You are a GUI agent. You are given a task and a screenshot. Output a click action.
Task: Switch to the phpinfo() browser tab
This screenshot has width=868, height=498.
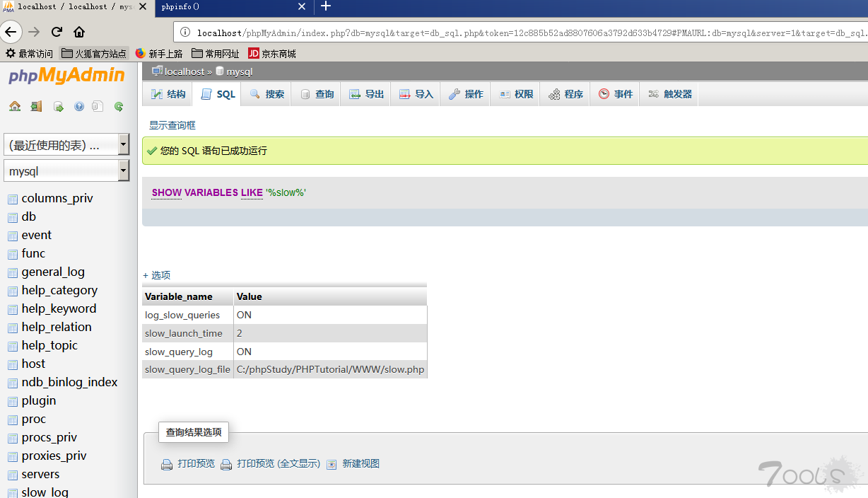pyautogui.click(x=233, y=6)
